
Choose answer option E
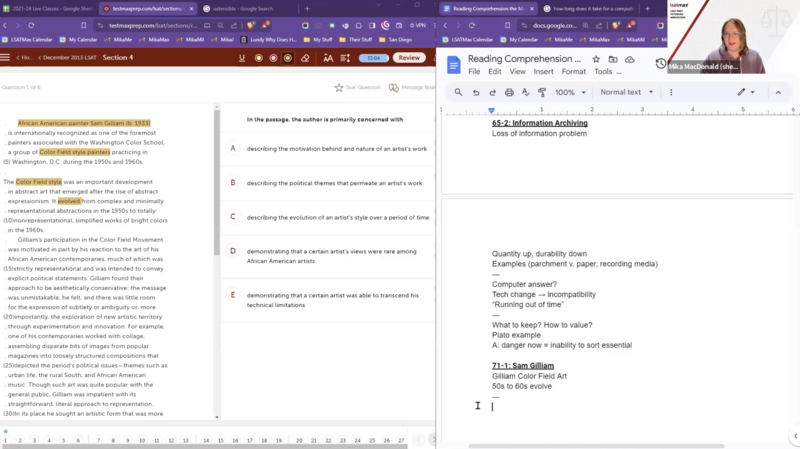click(233, 295)
